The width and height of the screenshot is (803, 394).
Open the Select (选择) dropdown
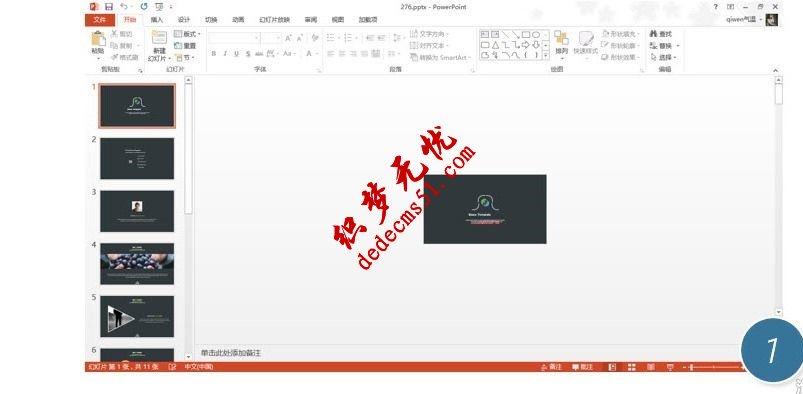[x=664, y=57]
